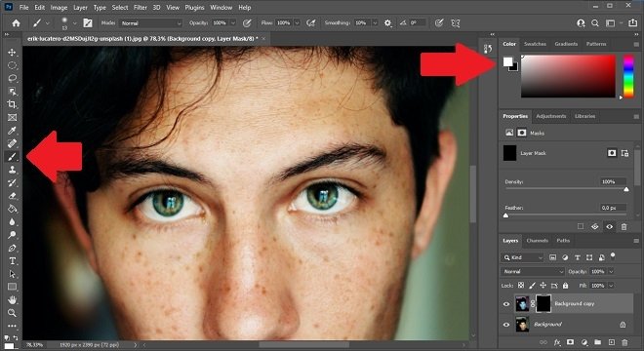The image size is (644, 351).
Task: Open the Edit Toolbar three-dots menu
Action: coord(12,326)
